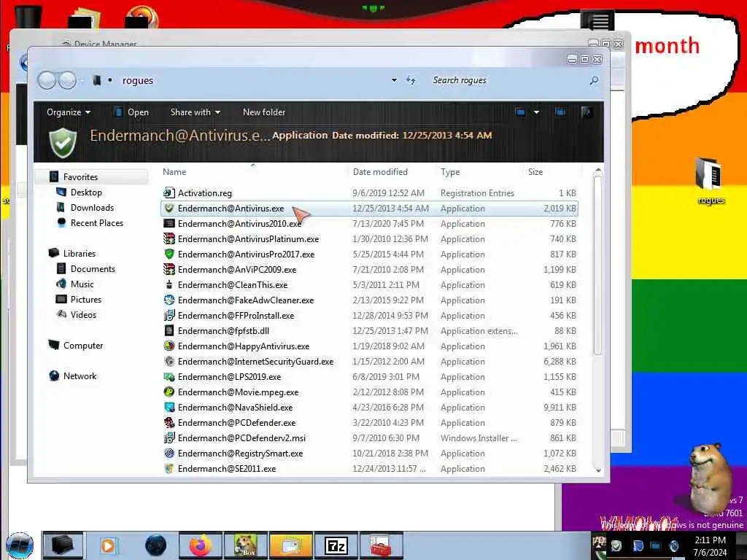This screenshot has height=560, width=747.
Task: Click the rogues path in the address bar
Action: click(x=138, y=80)
